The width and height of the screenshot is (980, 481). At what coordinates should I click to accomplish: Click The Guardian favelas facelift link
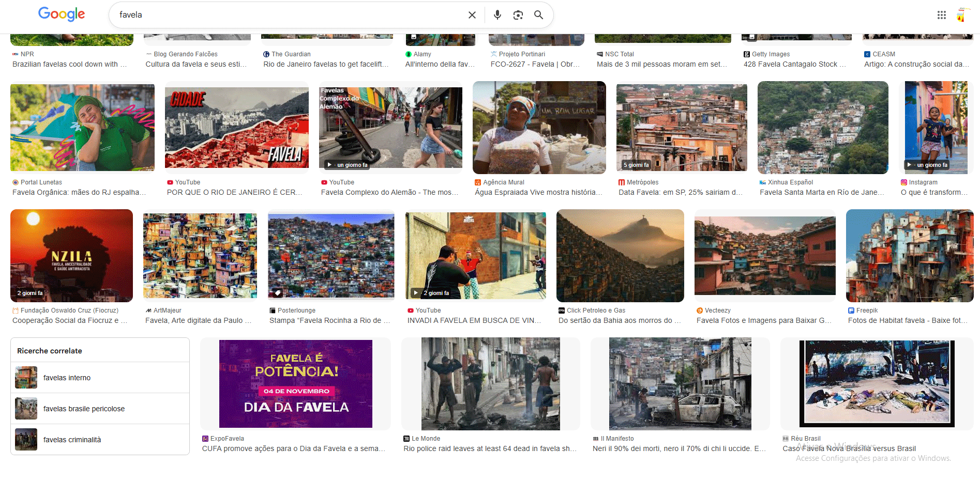[x=325, y=64]
